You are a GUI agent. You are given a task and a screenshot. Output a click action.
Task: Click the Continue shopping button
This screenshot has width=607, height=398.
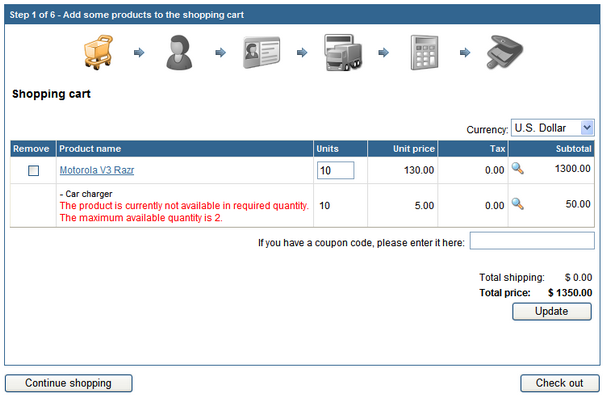point(69,383)
